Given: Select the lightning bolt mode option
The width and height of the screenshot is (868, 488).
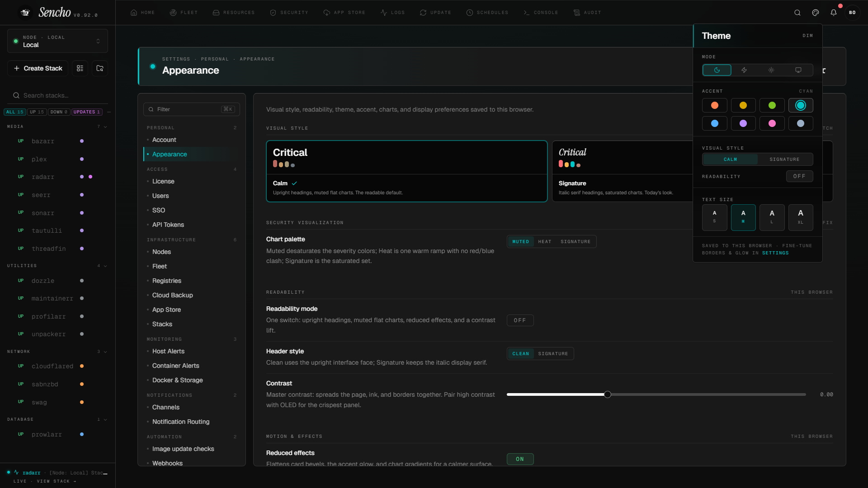Looking at the screenshot, I should point(744,70).
